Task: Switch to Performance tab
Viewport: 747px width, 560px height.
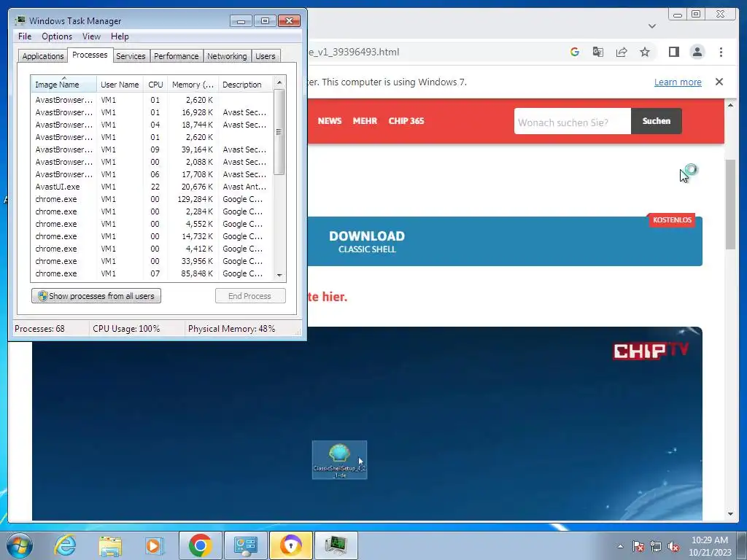Action: (177, 56)
